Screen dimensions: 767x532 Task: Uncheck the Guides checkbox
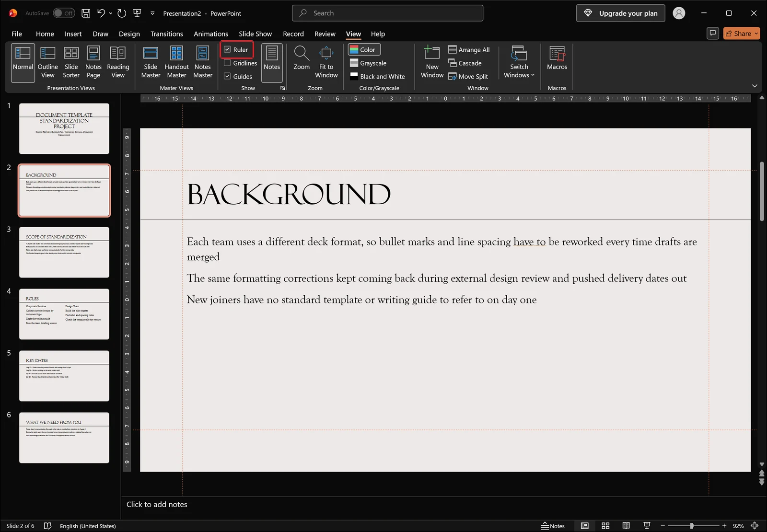(227, 76)
